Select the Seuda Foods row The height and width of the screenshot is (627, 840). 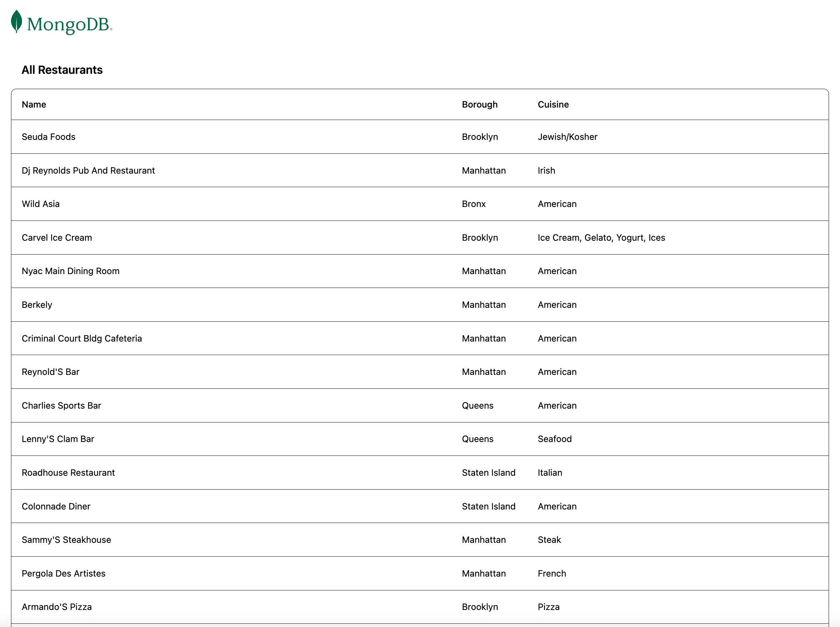coord(49,137)
